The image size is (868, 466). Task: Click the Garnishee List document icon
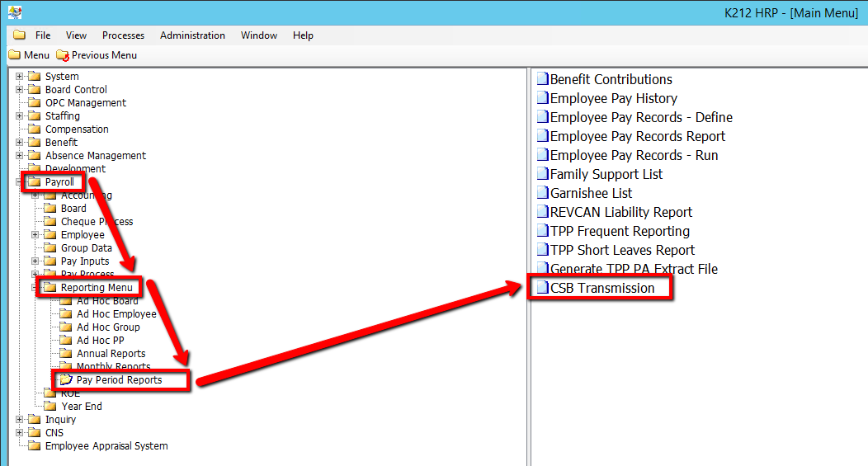click(x=542, y=194)
